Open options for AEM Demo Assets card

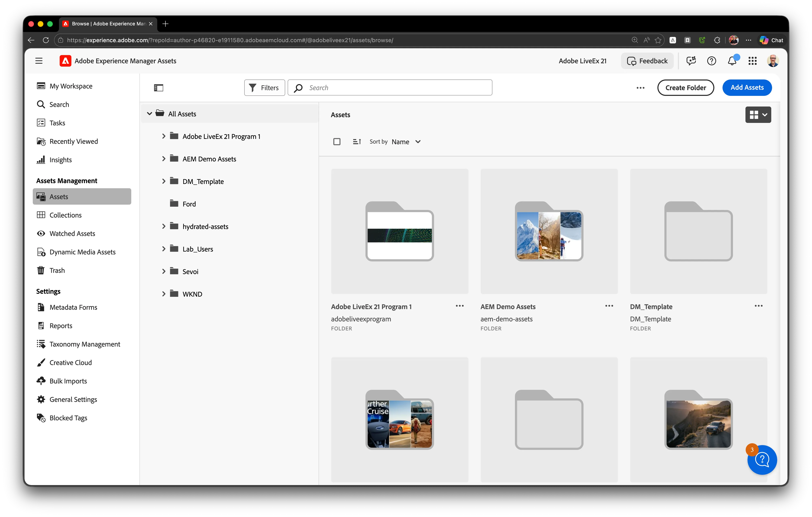(x=609, y=306)
